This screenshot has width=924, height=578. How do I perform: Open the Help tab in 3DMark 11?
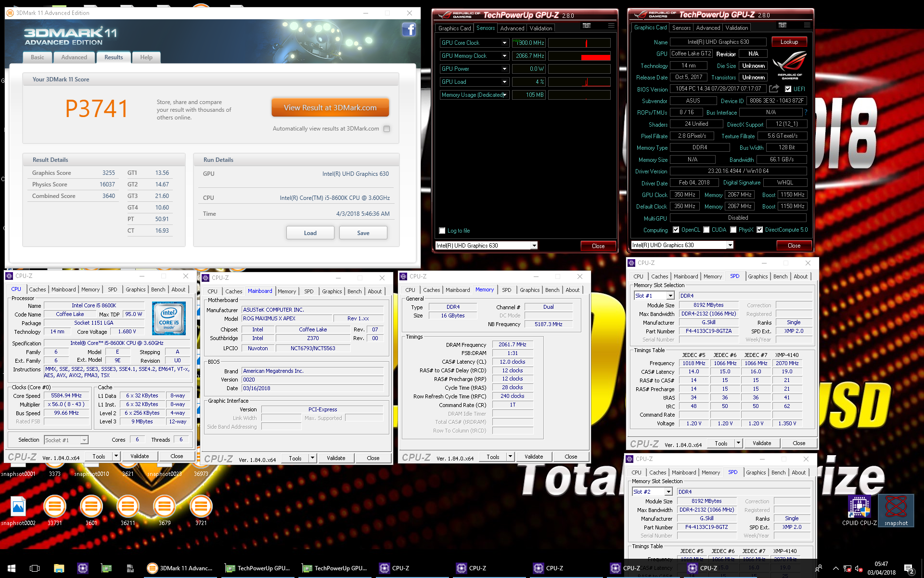pos(146,57)
